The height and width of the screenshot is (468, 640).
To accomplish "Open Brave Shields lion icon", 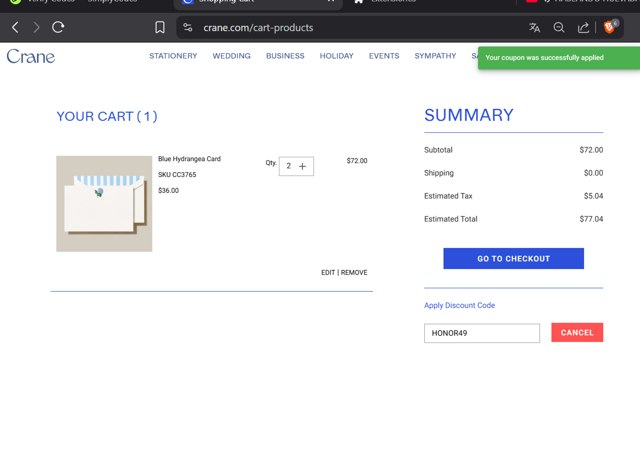I will (x=609, y=27).
